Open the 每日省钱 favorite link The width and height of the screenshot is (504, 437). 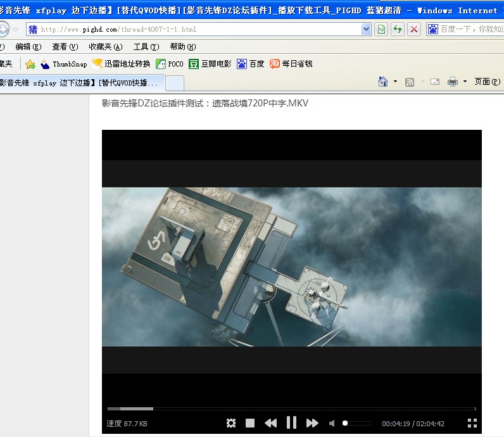coord(291,64)
